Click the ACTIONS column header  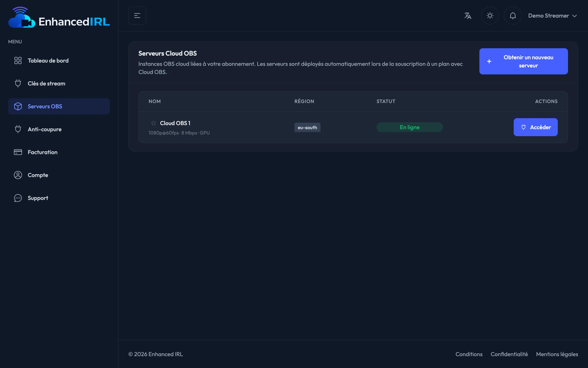546,101
